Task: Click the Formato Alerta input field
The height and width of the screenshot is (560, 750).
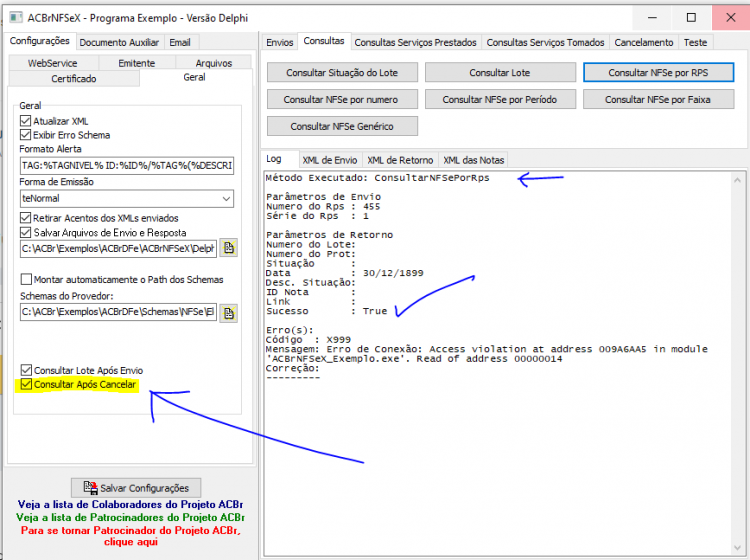Action: point(127,165)
